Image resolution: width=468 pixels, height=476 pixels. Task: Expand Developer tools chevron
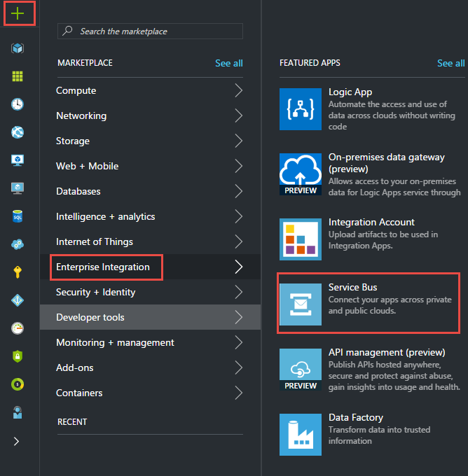click(239, 317)
